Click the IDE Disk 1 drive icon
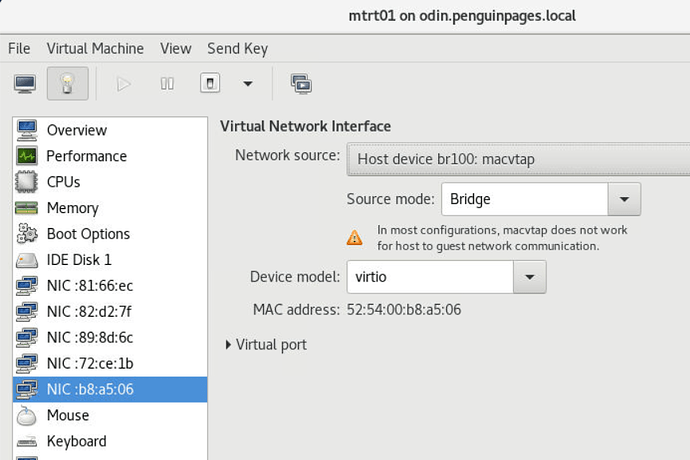690x460 pixels. [27, 260]
